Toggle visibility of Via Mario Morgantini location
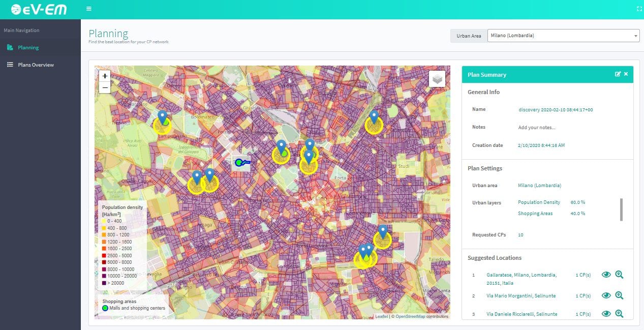This screenshot has height=330, width=644. [606, 295]
